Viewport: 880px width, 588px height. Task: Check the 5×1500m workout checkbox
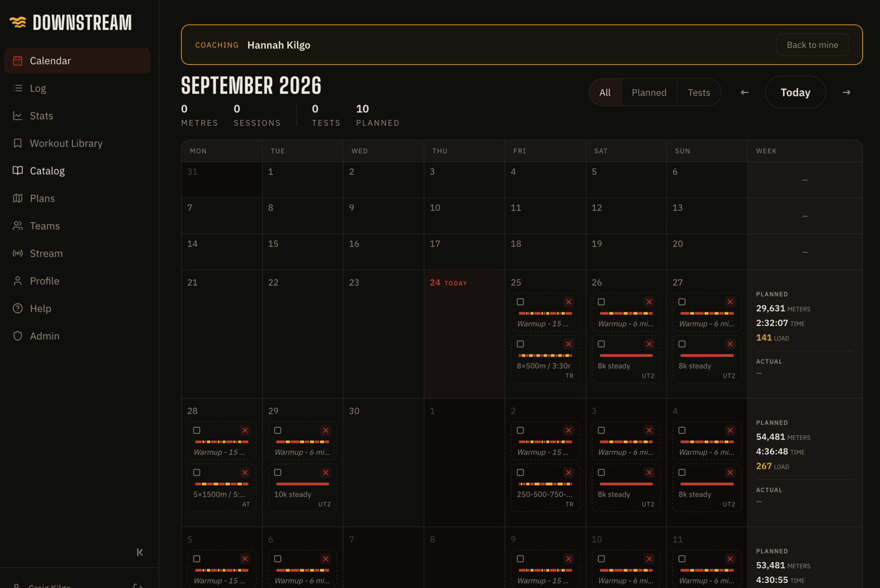[197, 473]
